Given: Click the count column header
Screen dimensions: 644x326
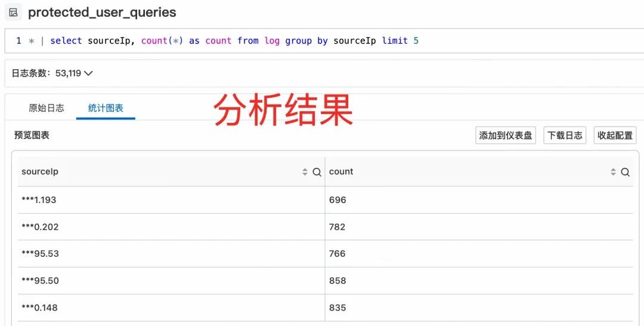Looking at the screenshot, I should tap(341, 172).
